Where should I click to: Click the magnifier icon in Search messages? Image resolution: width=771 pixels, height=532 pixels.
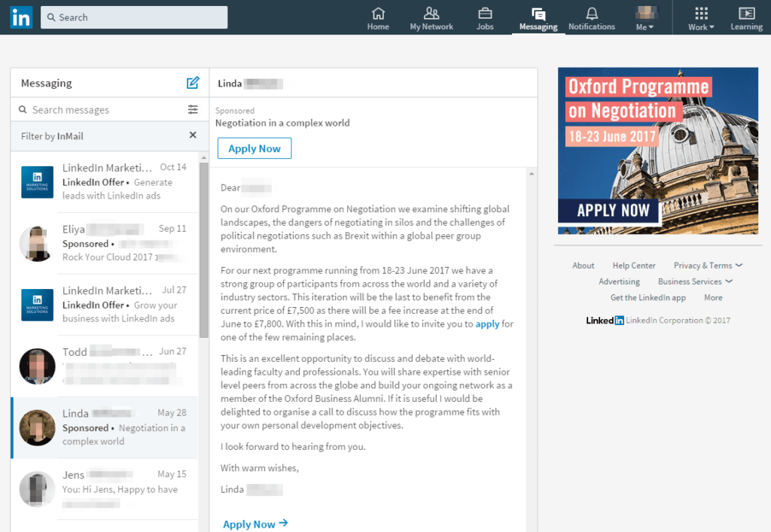pos(23,110)
